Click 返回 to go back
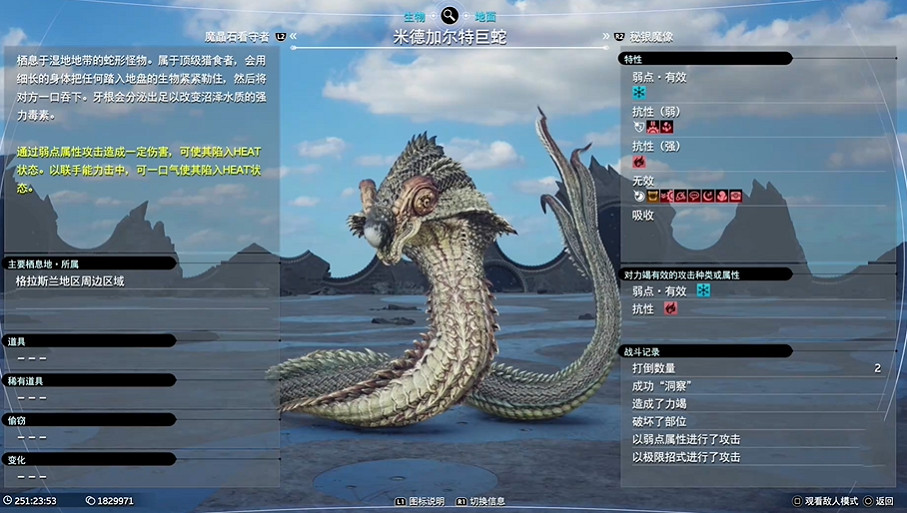907x513 pixels. [x=879, y=500]
